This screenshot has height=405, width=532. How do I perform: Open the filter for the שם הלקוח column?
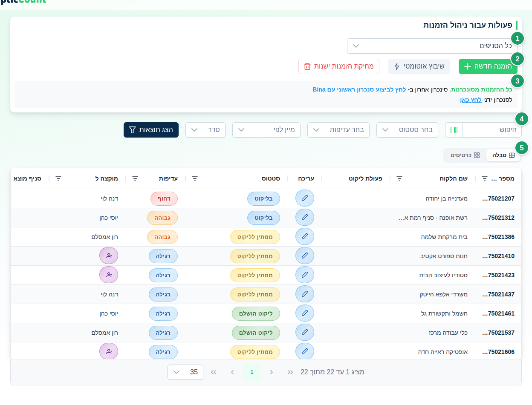coord(399,178)
